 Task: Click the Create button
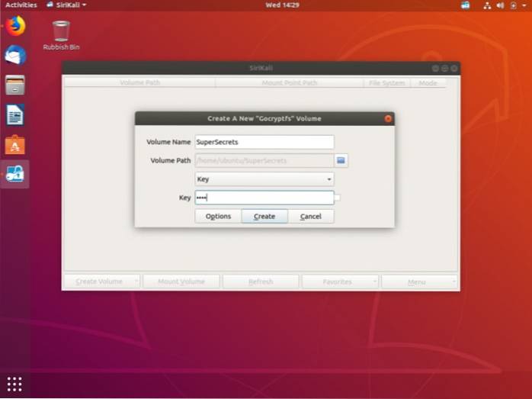264,217
